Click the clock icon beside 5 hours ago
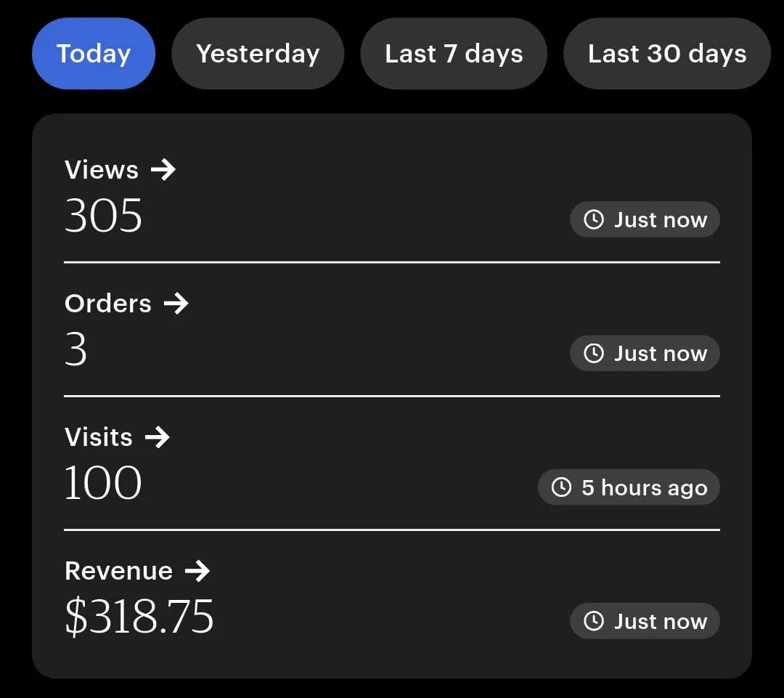Screen dimensions: 784x698 (x=561, y=487)
